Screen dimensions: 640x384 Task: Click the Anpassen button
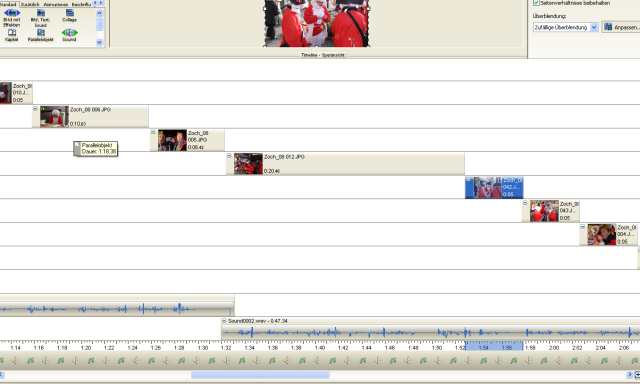coord(621,27)
